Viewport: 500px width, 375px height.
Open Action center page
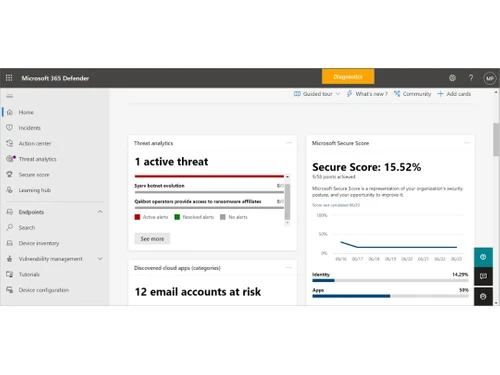pos(35,143)
